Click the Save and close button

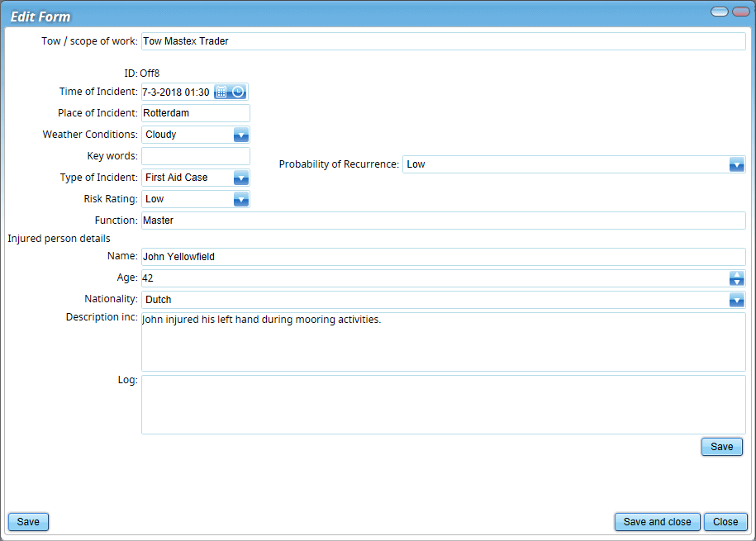(x=657, y=522)
